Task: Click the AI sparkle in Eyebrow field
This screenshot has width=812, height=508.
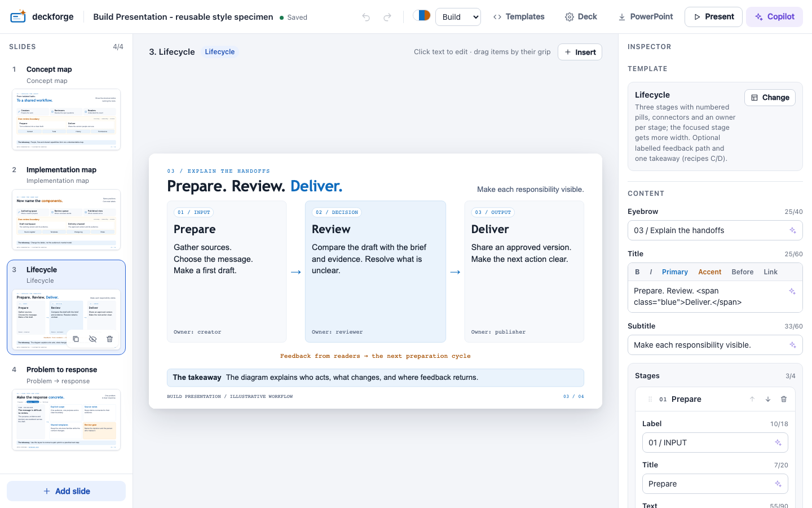Action: [x=792, y=230]
